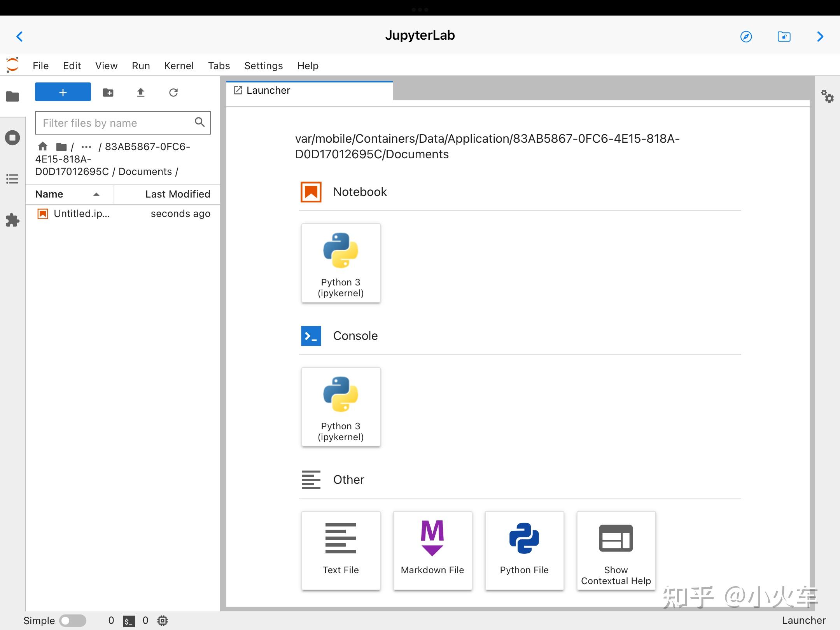This screenshot has height=630, width=840.
Task: Open the Running Terminals and Kernels sidebar
Action: (x=12, y=138)
